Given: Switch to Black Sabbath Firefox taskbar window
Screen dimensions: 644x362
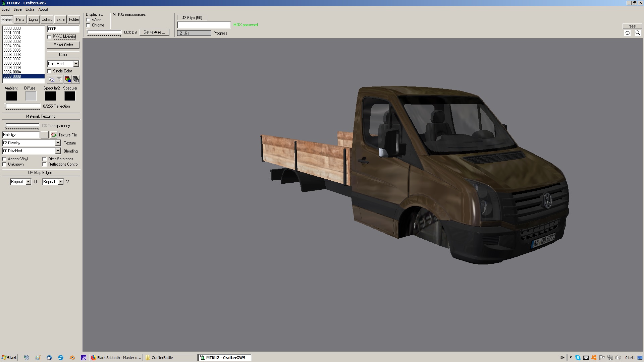Looking at the screenshot, I should [116, 358].
